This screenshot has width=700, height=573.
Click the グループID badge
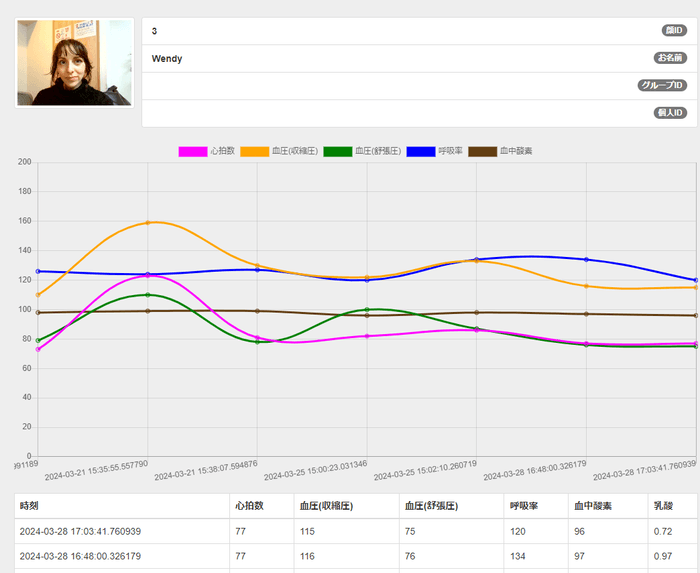[x=663, y=86]
